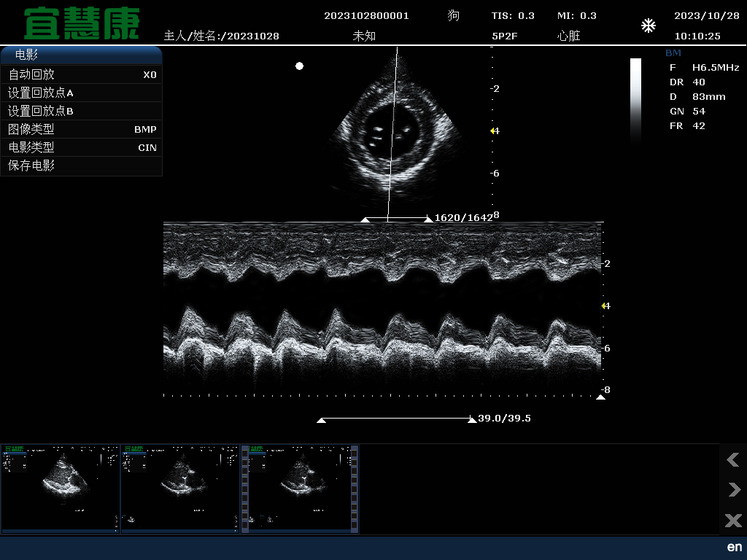Click the yellow focus marker on B-mode scale
Screen dimensions: 747x560
tap(493, 131)
